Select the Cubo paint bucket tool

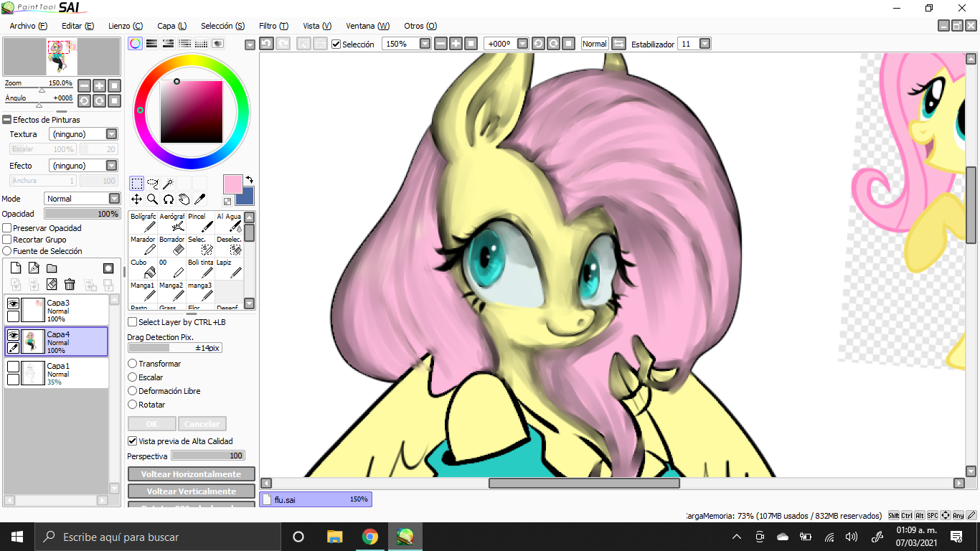tap(142, 269)
